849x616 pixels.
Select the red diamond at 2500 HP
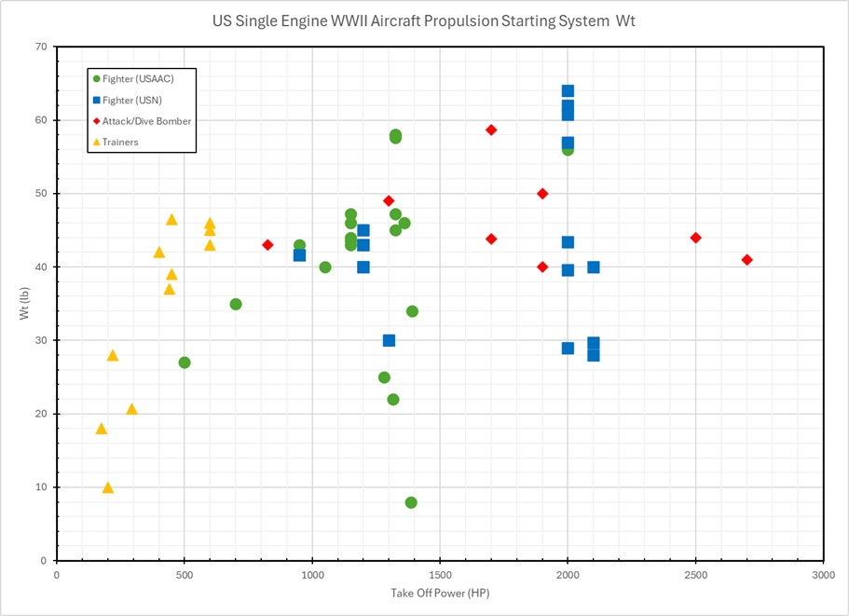tap(695, 238)
